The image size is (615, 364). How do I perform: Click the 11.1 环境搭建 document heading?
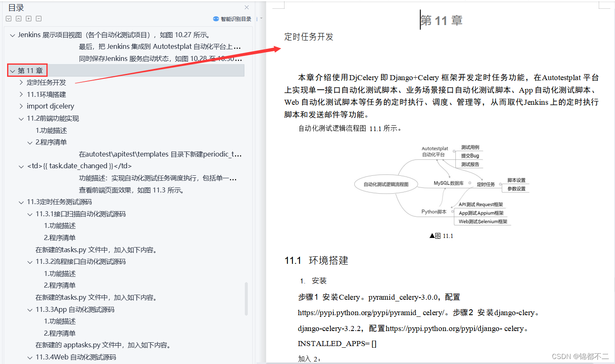pos(316,260)
